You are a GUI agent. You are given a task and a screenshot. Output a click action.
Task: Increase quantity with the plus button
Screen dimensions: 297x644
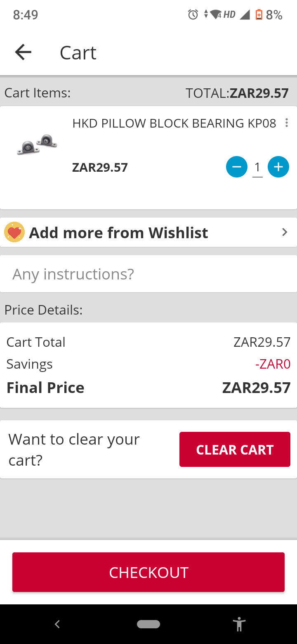278,167
